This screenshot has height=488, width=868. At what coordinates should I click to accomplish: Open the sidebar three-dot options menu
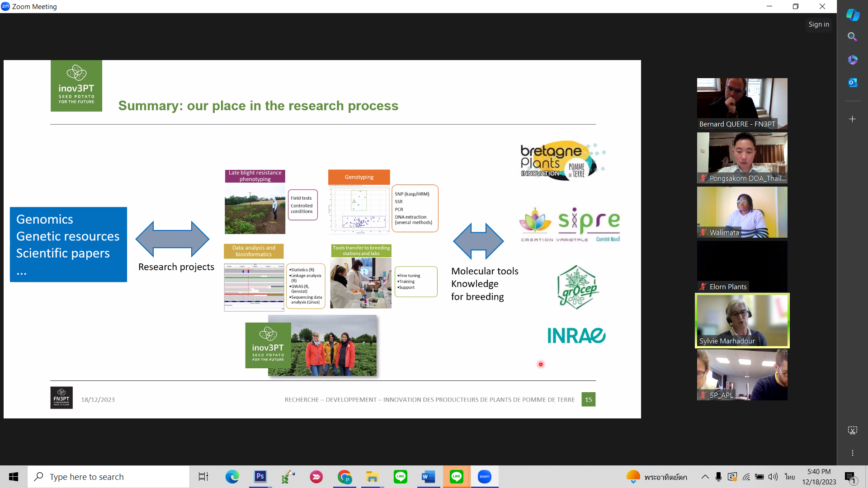tap(853, 453)
